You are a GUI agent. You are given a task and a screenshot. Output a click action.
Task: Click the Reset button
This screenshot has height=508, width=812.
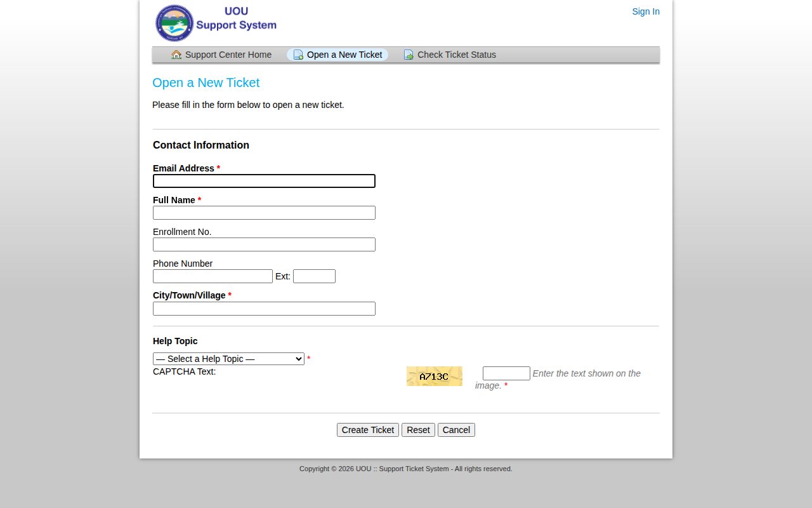(x=418, y=430)
